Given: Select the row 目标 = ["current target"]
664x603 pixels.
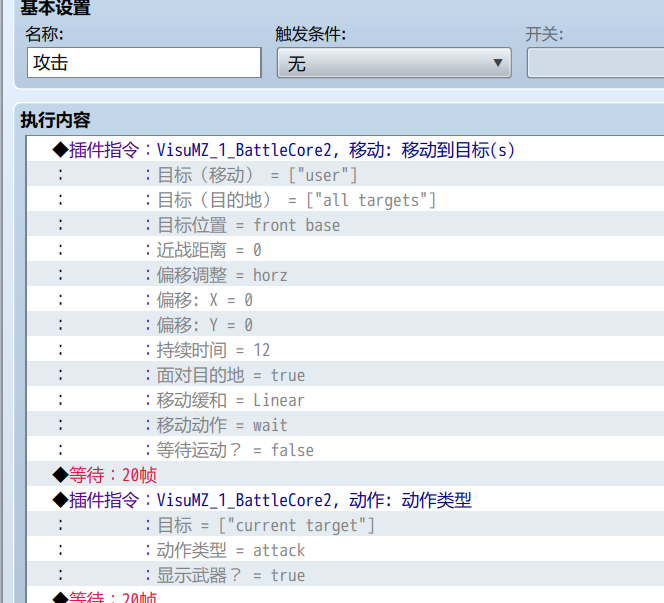Looking at the screenshot, I should (345, 525).
